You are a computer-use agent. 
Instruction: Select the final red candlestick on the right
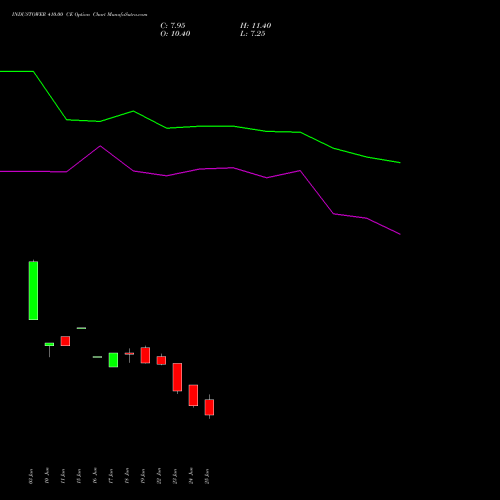pyautogui.click(x=209, y=407)
